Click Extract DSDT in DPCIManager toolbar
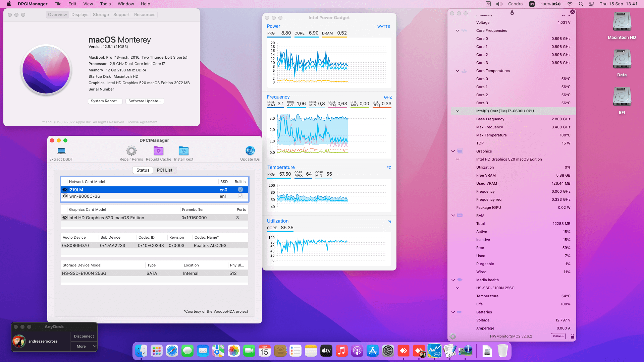644x362 pixels. pos(61,154)
